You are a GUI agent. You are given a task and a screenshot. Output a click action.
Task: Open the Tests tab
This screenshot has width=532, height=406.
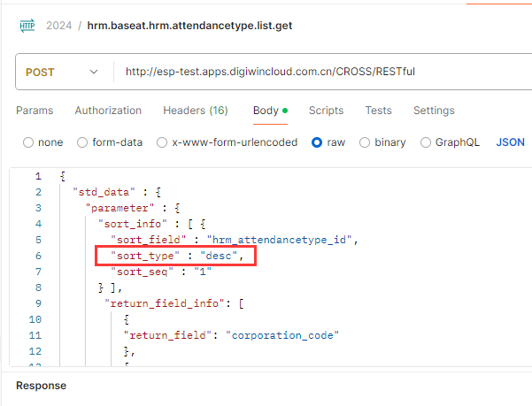tap(378, 111)
